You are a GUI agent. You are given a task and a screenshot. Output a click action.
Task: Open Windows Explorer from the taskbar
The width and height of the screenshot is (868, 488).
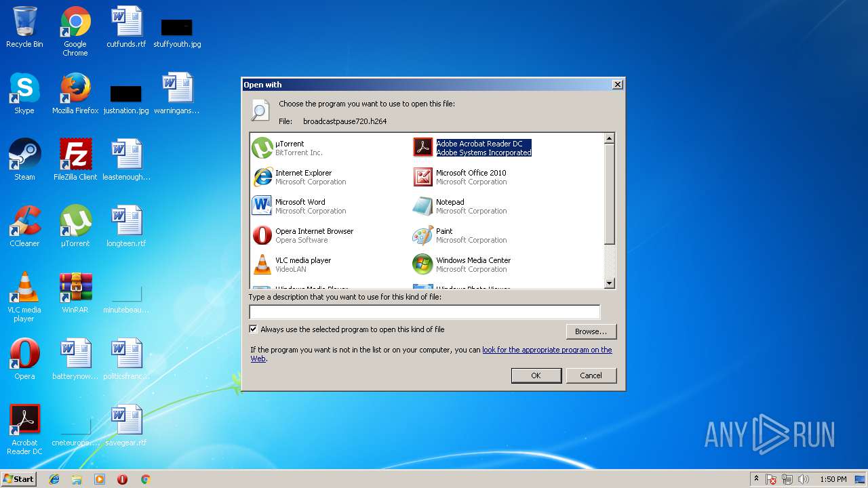click(x=77, y=479)
